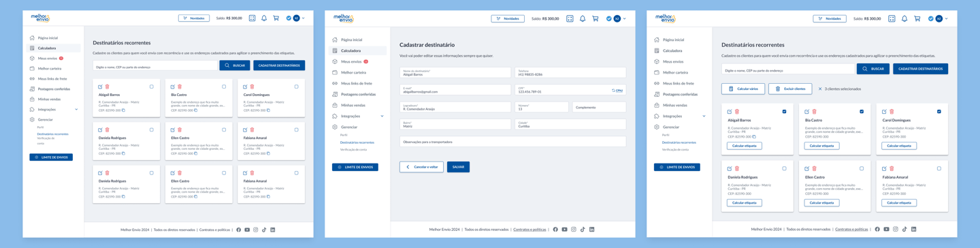980x248 pixels.
Task: Check Fabiana Amaral checkbox in right screen
Action: coord(939,168)
